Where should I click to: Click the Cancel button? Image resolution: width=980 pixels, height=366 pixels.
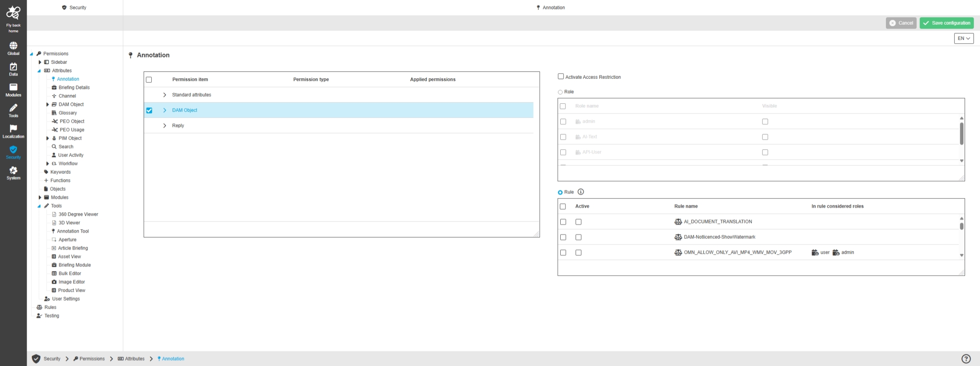click(901, 23)
